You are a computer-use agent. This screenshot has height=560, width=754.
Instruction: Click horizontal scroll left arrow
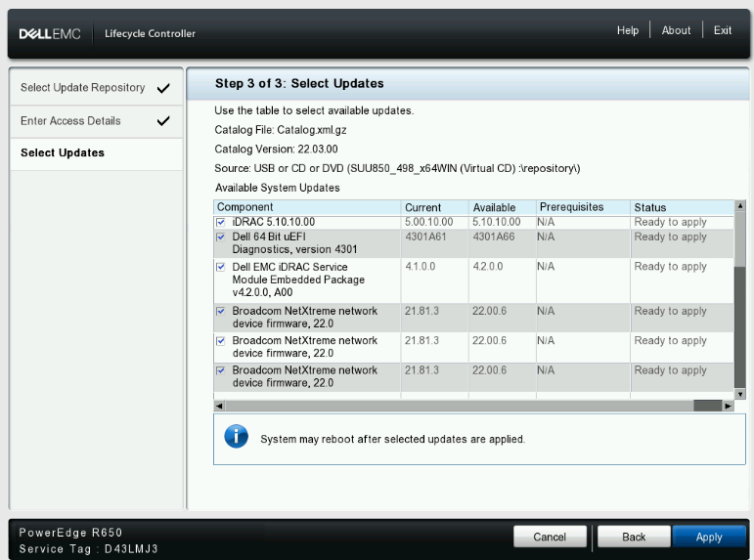coord(219,406)
